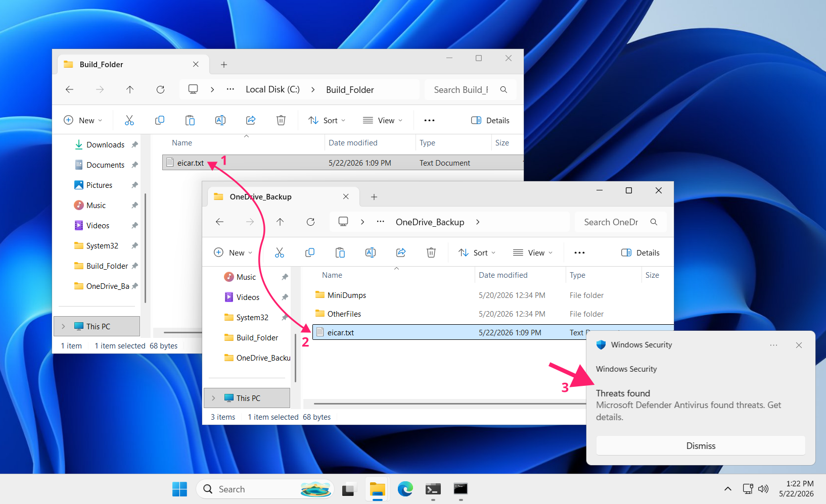Delete icon in OneDrive_Backup toolbar

(x=431, y=253)
